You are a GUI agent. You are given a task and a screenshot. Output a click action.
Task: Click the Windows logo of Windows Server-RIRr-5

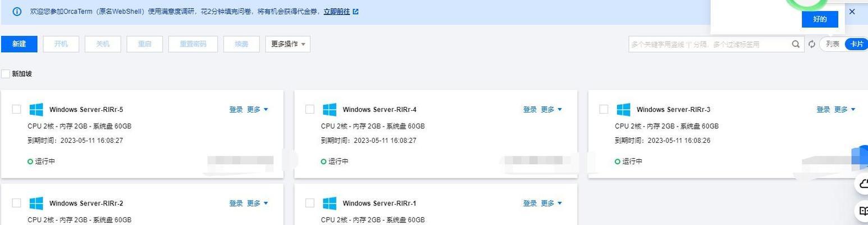click(36, 109)
